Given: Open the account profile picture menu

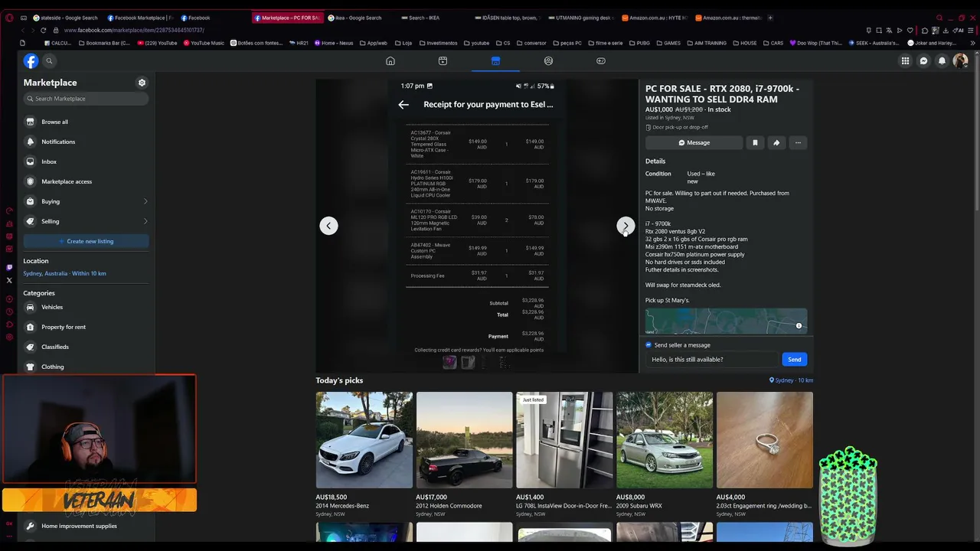Looking at the screenshot, I should (960, 61).
